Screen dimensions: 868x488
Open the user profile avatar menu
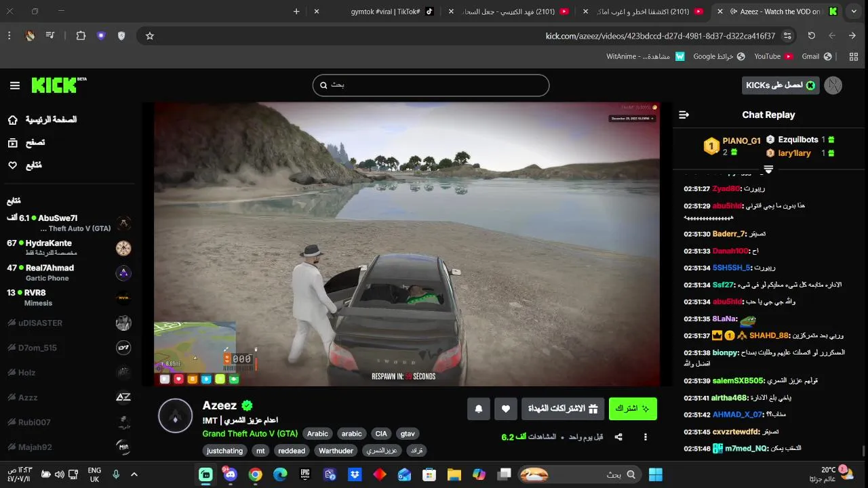click(x=833, y=85)
